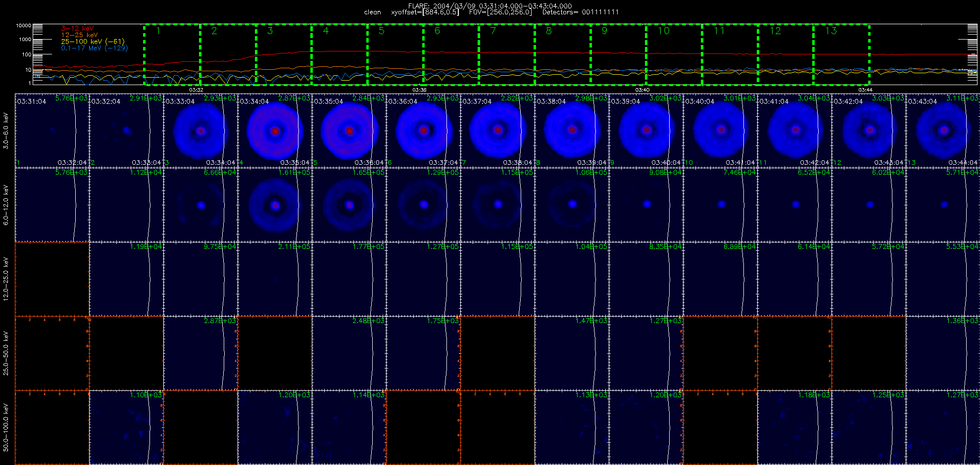The width and height of the screenshot is (980, 465).
Task: Open interval 4 image in the 6-12 keV row
Action: point(275,205)
